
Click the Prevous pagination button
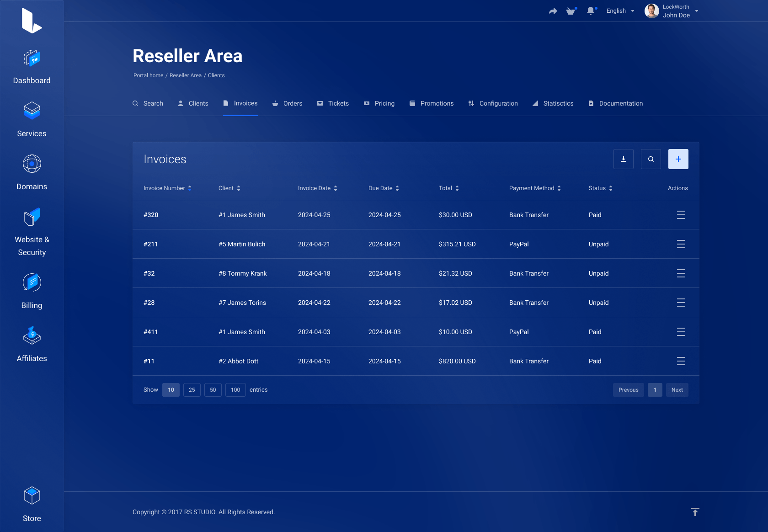tap(629, 390)
